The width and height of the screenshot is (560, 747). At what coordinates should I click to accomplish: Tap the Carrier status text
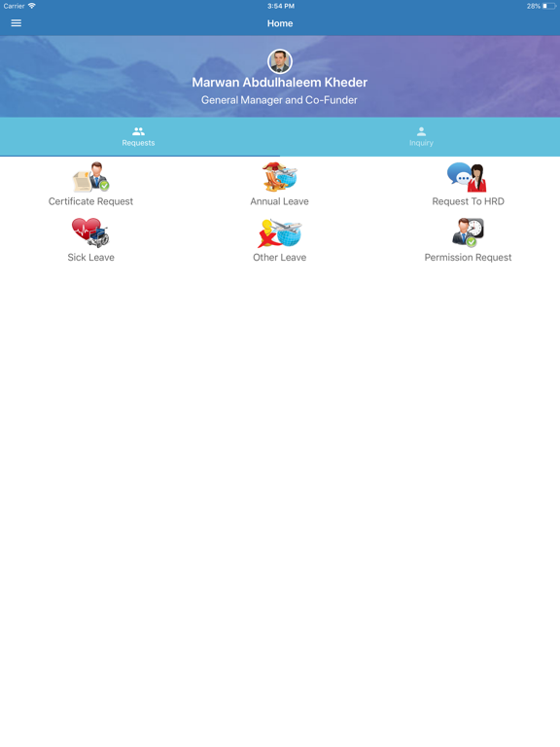[x=14, y=6]
